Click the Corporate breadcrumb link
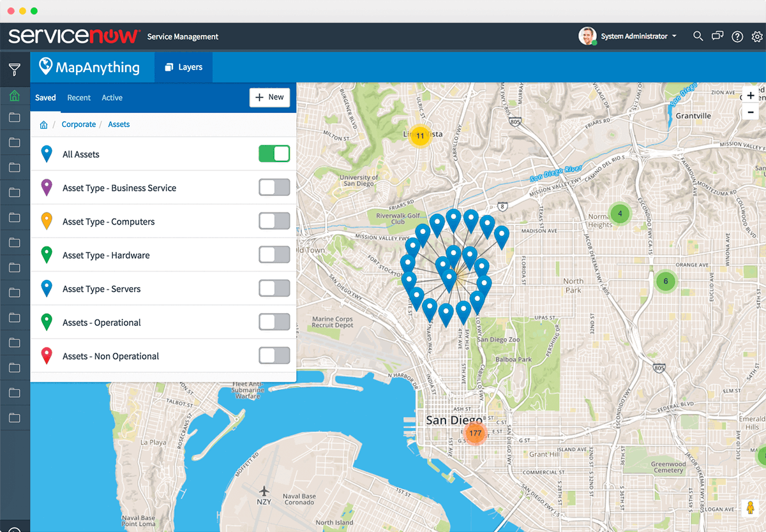Screen dimensions: 766x532 (79, 124)
